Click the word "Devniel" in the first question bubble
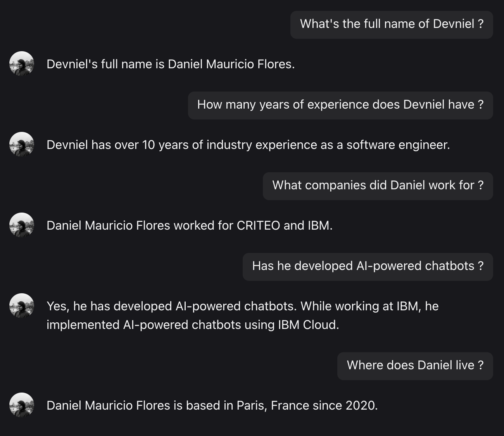This screenshot has height=436, width=504. pyautogui.click(x=454, y=24)
